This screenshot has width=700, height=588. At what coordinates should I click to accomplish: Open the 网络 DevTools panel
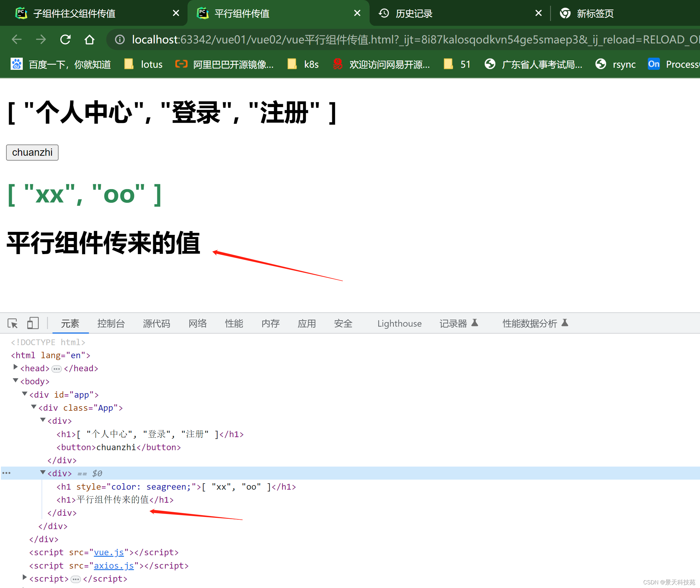(198, 323)
